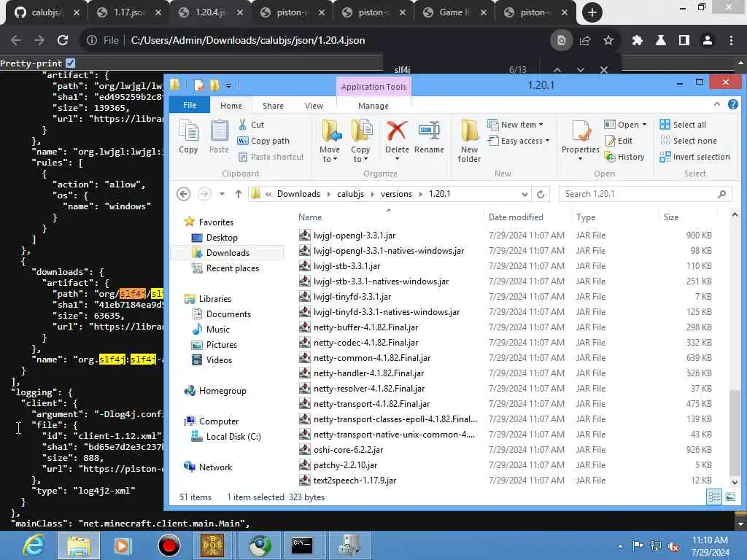Switch to large icons view layout icon

(730, 497)
